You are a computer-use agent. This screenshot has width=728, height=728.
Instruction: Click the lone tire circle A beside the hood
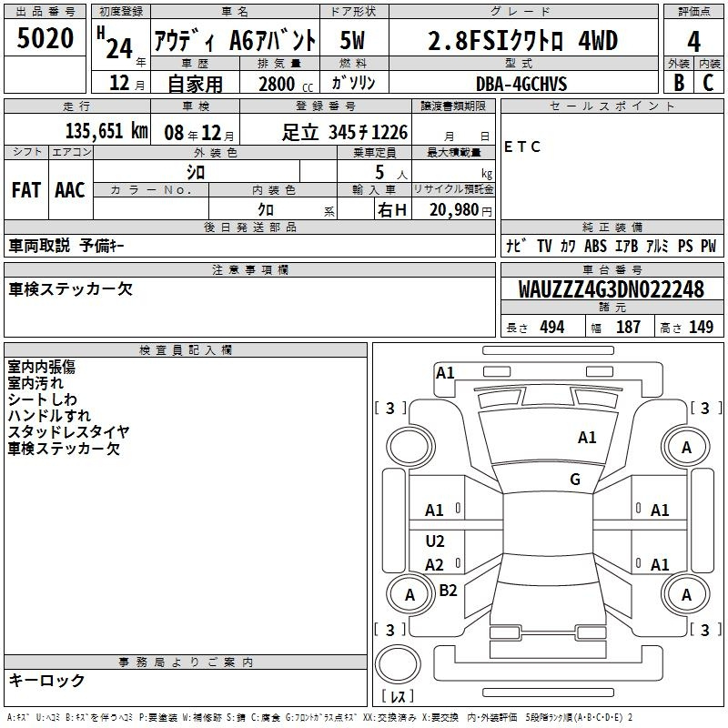(x=686, y=447)
